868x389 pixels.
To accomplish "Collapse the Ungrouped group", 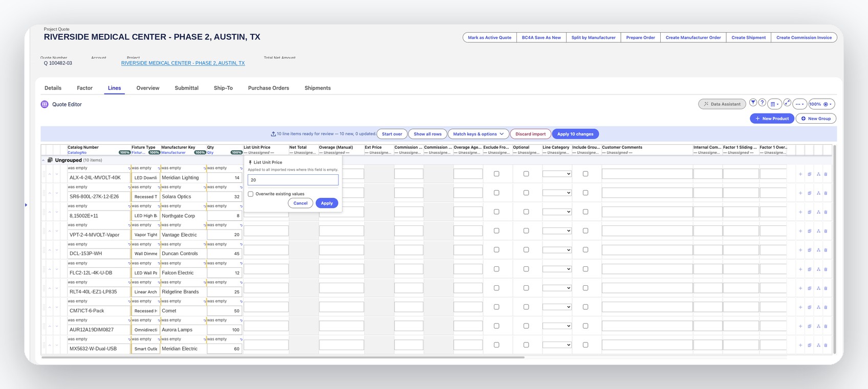I will pos(43,161).
